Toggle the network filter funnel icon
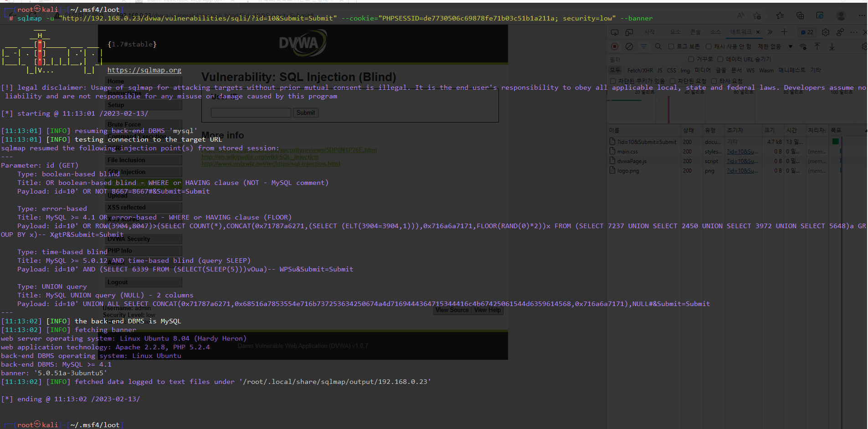Screen dimensions: 868x429 [x=644, y=46]
